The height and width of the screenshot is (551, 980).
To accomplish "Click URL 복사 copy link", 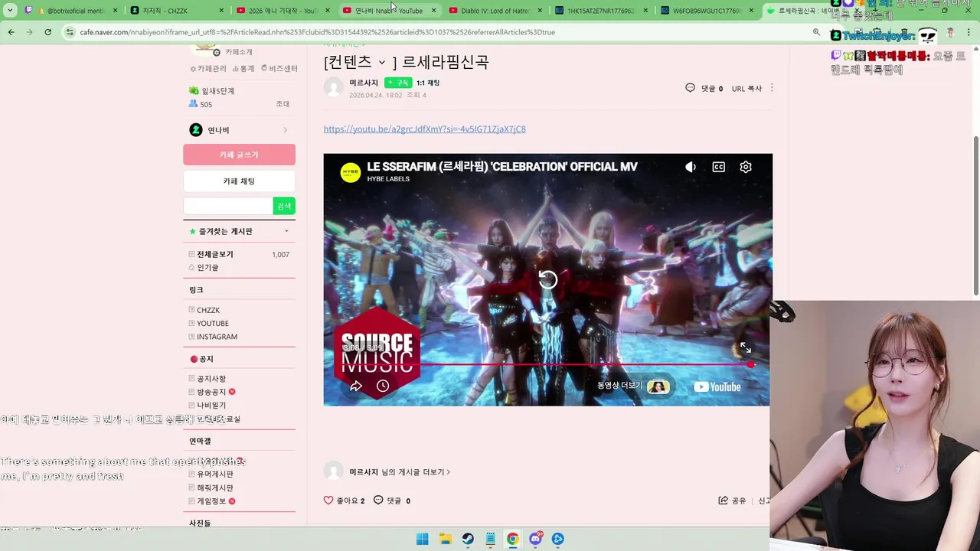I will [x=746, y=89].
